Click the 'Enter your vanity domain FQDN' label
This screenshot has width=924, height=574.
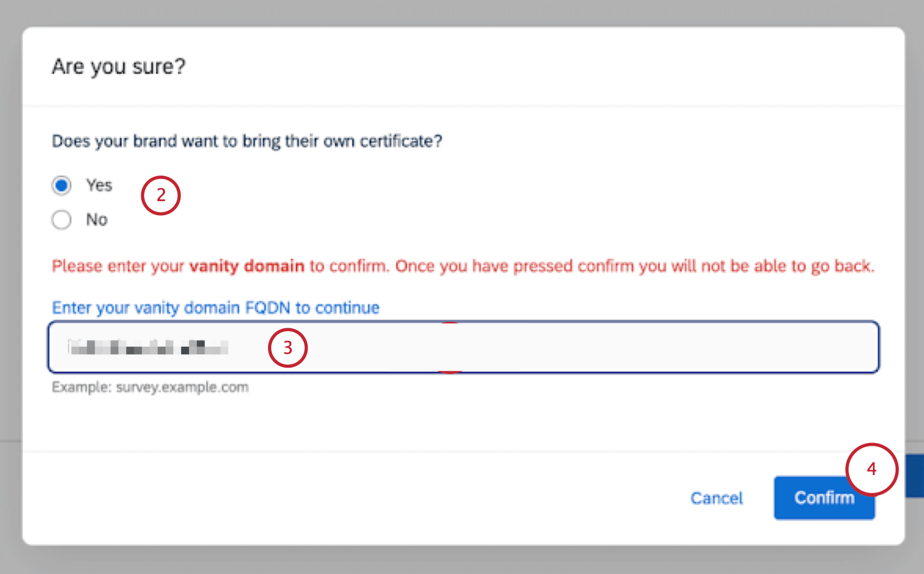215,307
